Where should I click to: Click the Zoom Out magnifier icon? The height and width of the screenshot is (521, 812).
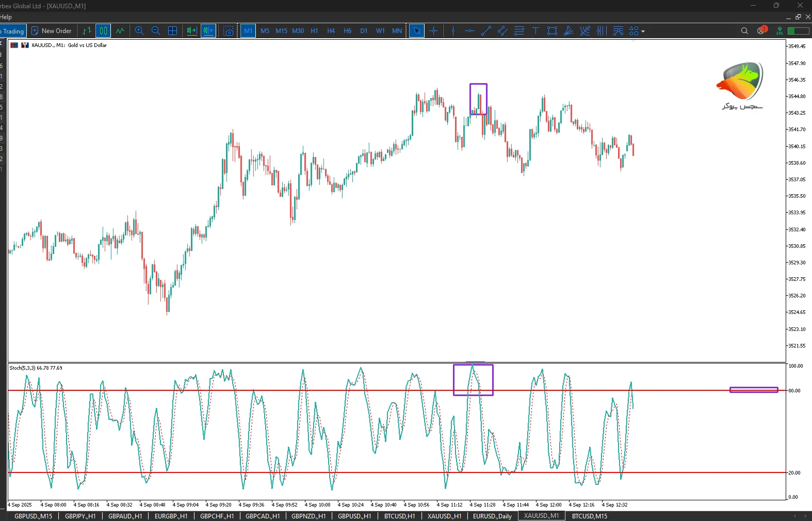pyautogui.click(x=156, y=31)
